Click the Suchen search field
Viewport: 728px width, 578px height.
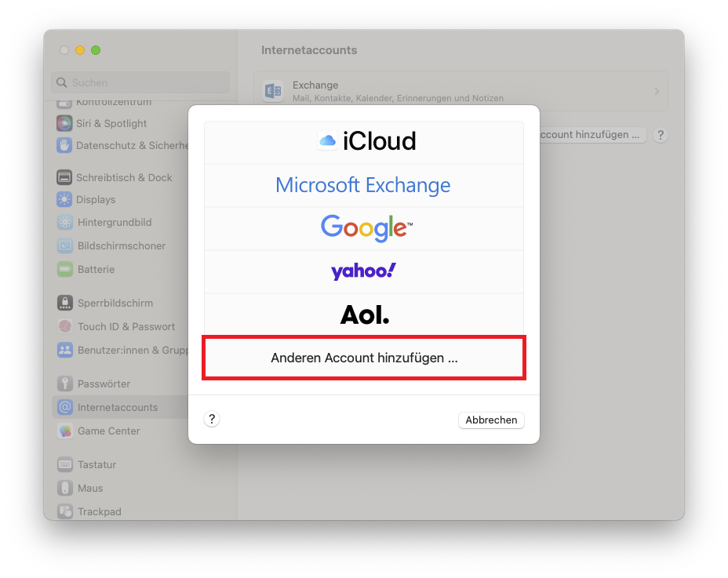click(140, 82)
